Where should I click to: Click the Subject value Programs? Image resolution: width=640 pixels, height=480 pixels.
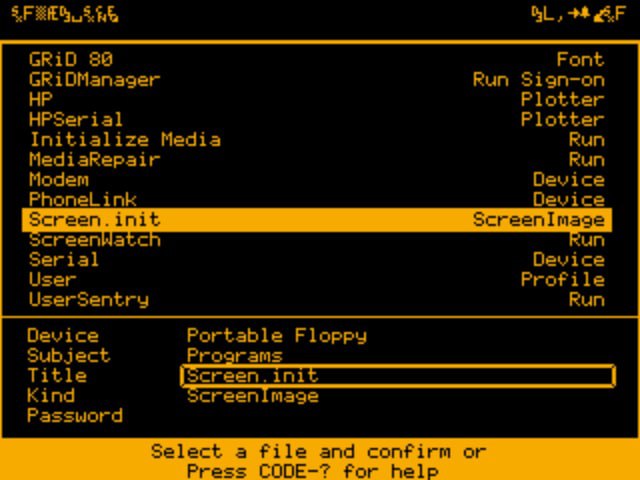(x=234, y=356)
